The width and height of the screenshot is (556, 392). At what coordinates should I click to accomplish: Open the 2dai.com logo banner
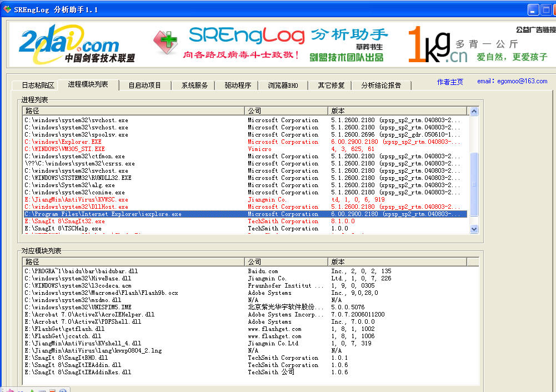point(76,44)
